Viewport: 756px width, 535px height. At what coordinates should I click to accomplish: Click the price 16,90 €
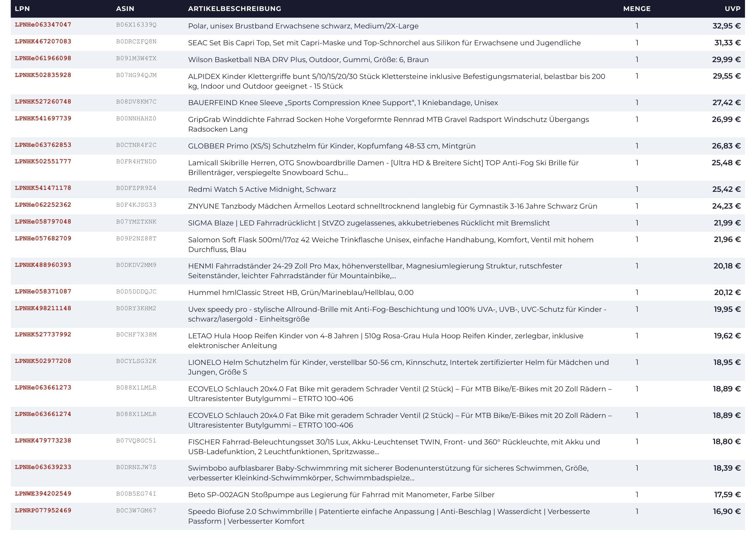click(x=727, y=512)
